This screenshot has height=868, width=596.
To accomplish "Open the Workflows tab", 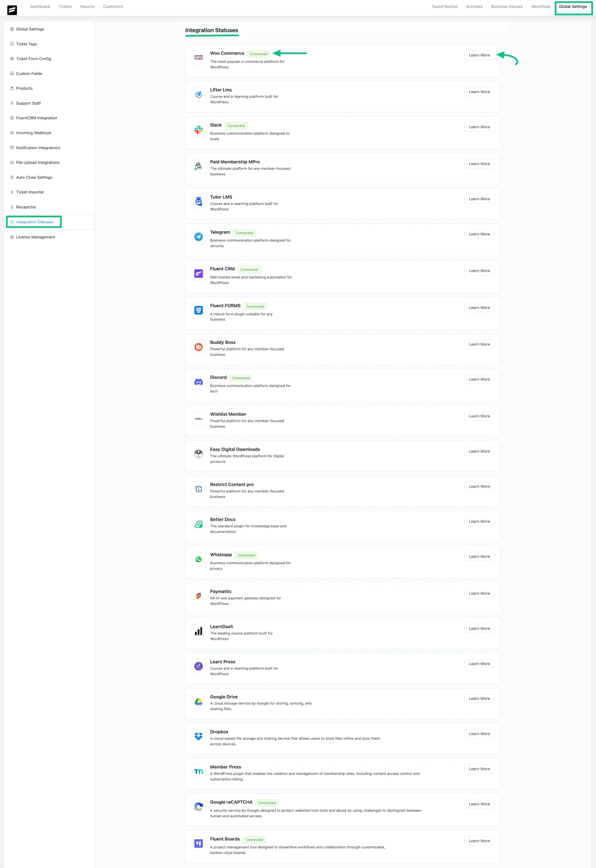I will [x=541, y=7].
